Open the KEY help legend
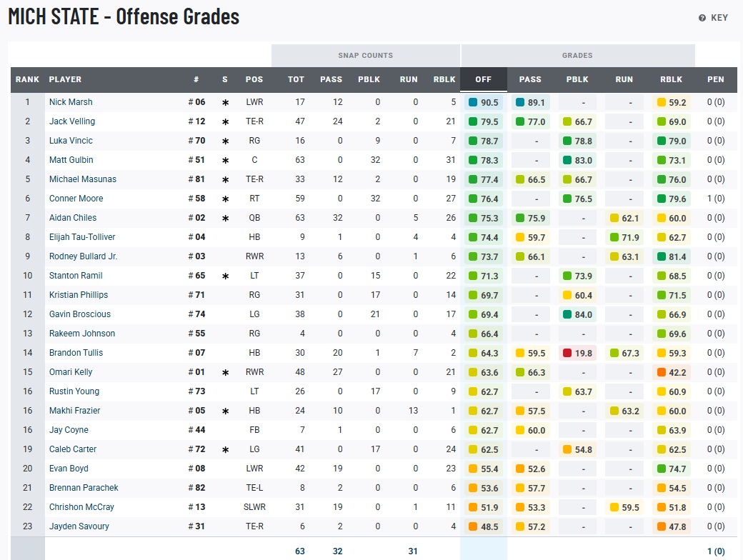 [713, 18]
